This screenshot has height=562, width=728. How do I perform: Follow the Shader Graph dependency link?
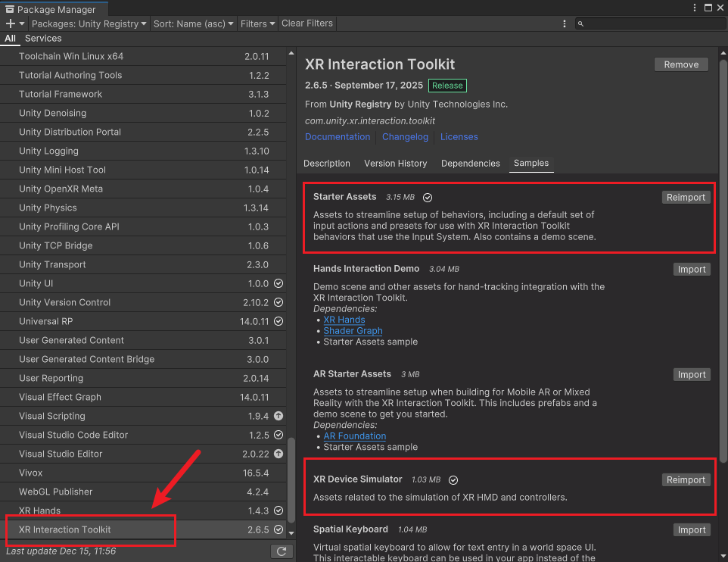[353, 331]
